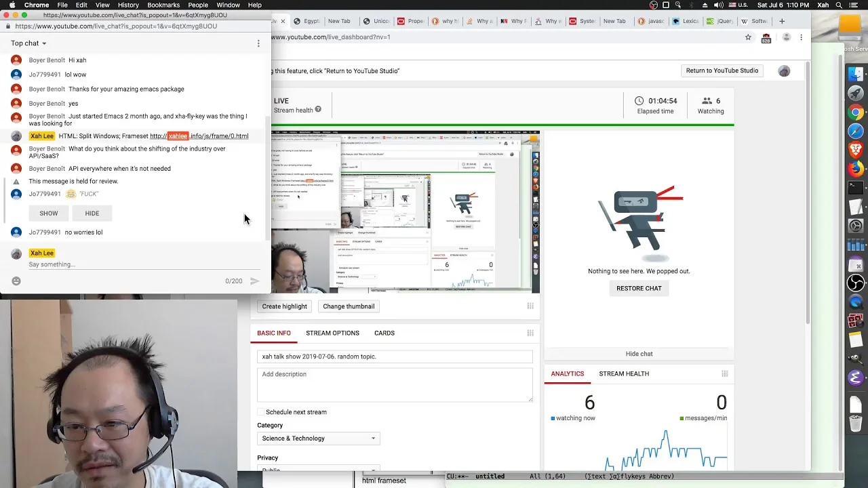
Task: Open Chrome three-dot menu in dashboard window
Action: click(x=801, y=37)
